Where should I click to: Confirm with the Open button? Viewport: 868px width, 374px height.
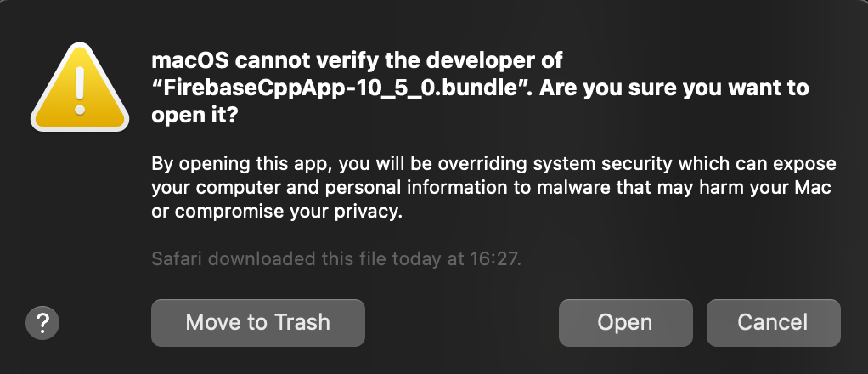pos(626,322)
